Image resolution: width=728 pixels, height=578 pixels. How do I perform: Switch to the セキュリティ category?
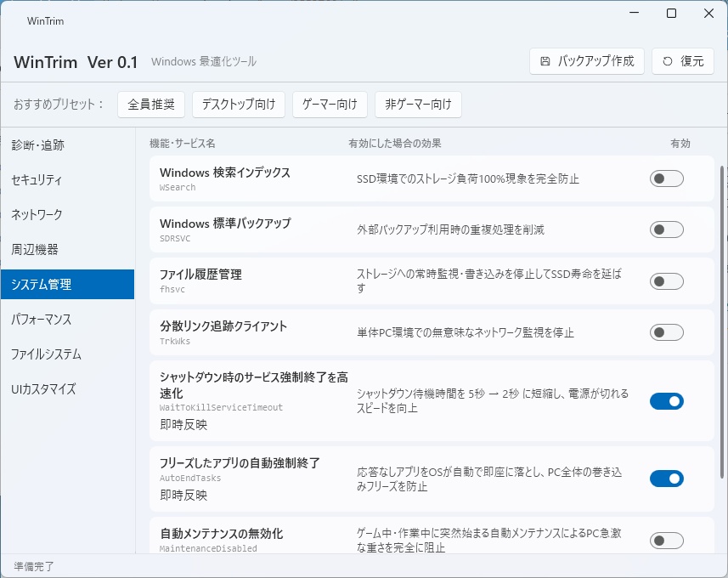[x=67, y=180]
